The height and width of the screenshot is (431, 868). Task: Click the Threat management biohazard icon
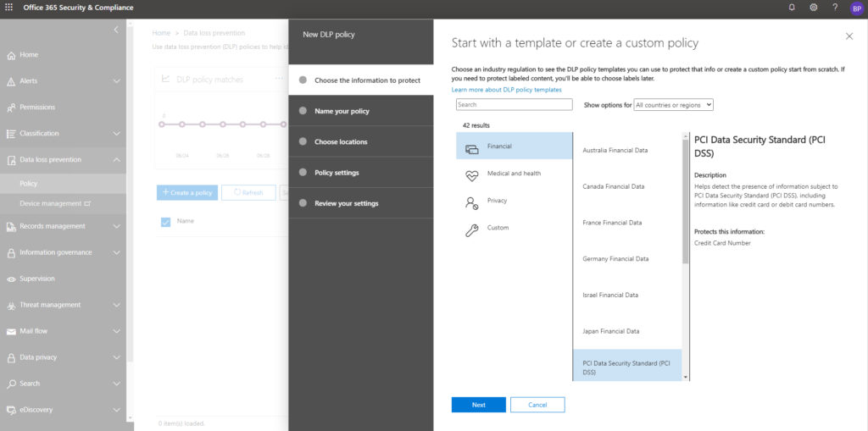[x=11, y=306]
